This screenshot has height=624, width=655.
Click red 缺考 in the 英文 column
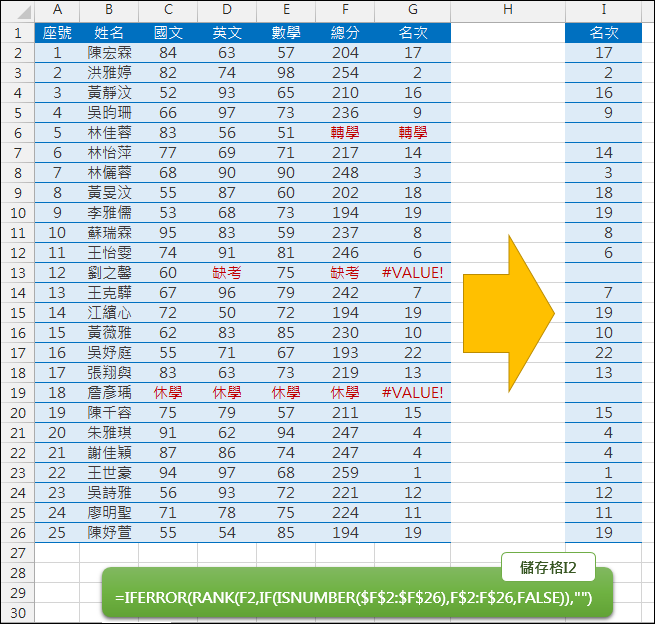(x=227, y=273)
